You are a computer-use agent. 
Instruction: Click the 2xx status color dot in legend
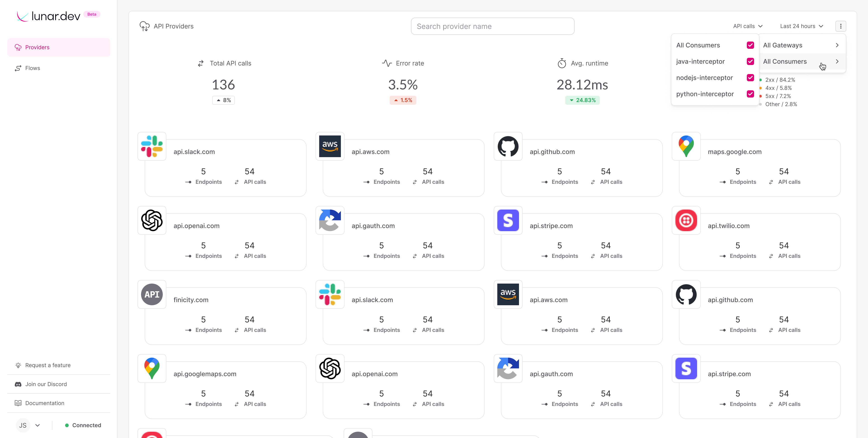click(760, 80)
